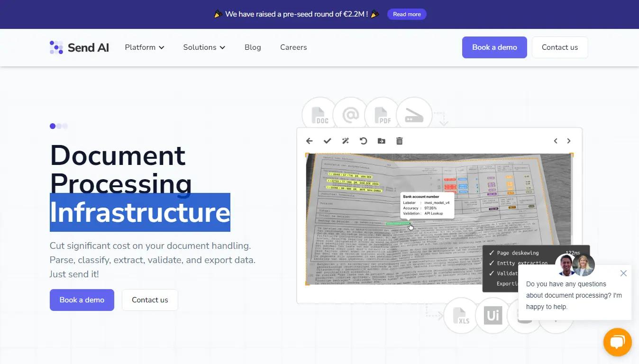Screen dimensions: 639x364
Task: Select the magic wand icon in viewer toolbar
Action: (346, 141)
